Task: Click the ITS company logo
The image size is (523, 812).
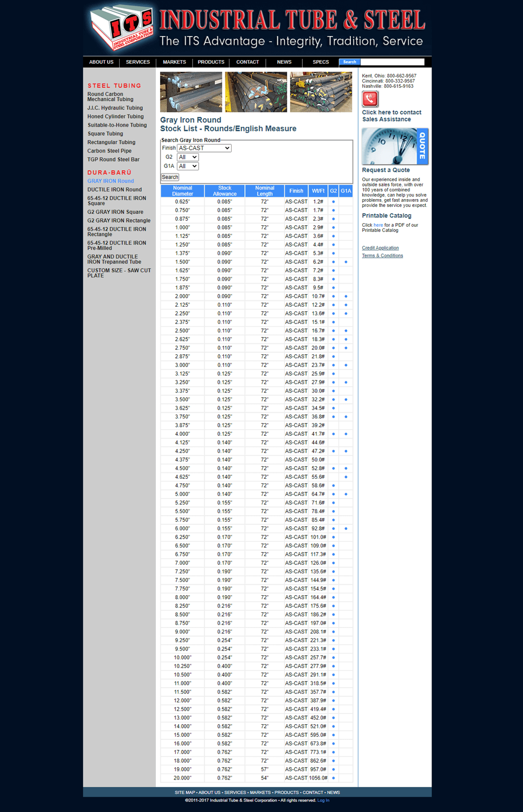Action: tap(122, 28)
